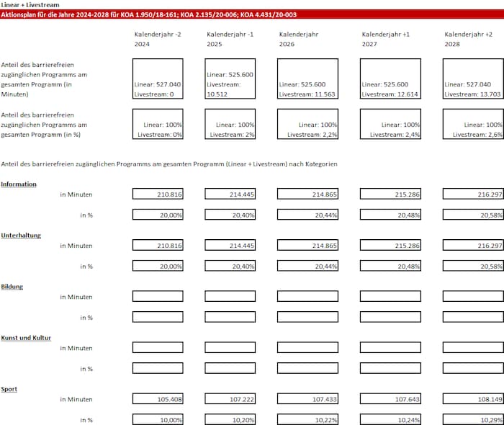Click the 'Kalenderjahr -2 2024' column header

pos(153,39)
